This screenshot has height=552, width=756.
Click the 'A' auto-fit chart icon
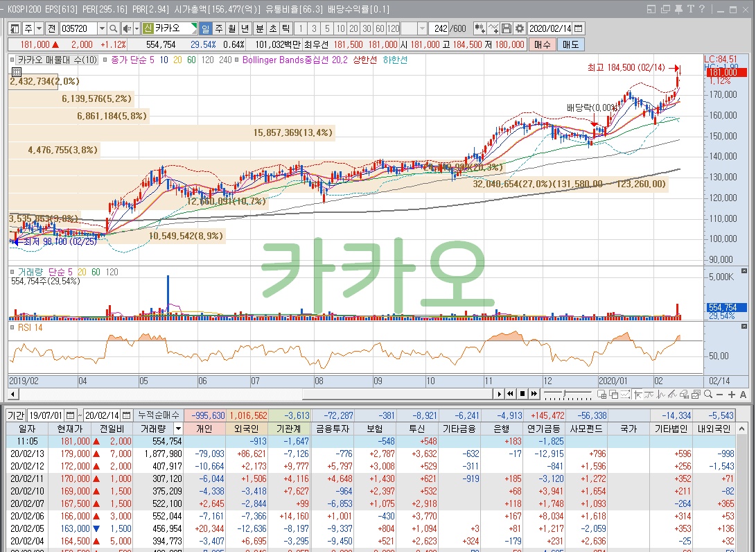click(743, 394)
